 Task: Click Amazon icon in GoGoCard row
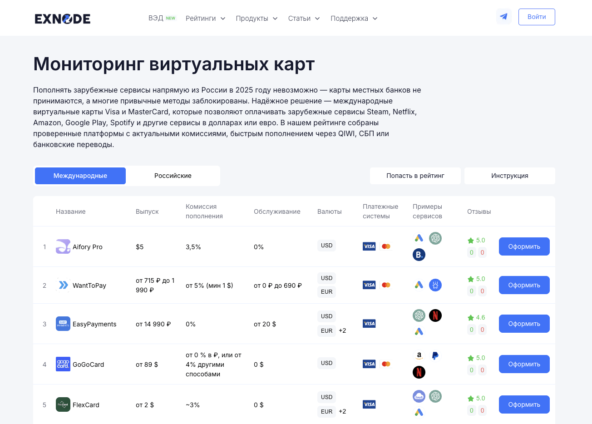[x=419, y=356]
